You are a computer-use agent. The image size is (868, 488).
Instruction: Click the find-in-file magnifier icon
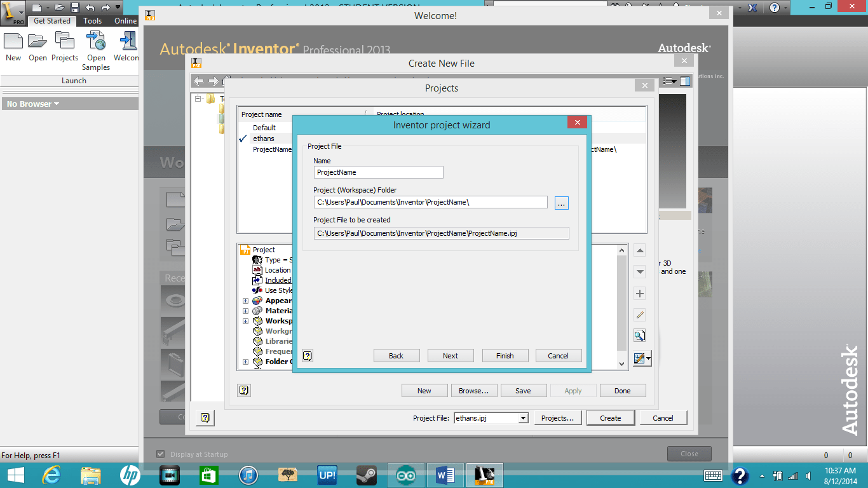pyautogui.click(x=640, y=335)
